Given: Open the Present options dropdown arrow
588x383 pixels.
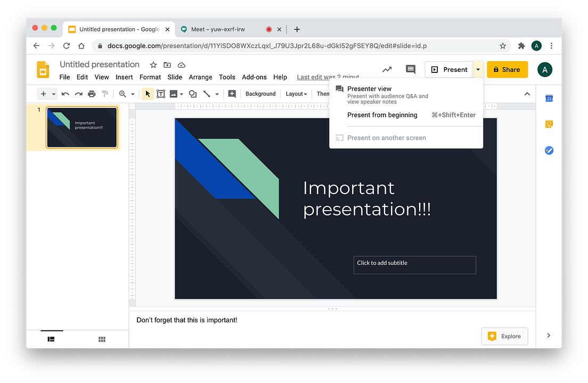Looking at the screenshot, I should [x=478, y=69].
